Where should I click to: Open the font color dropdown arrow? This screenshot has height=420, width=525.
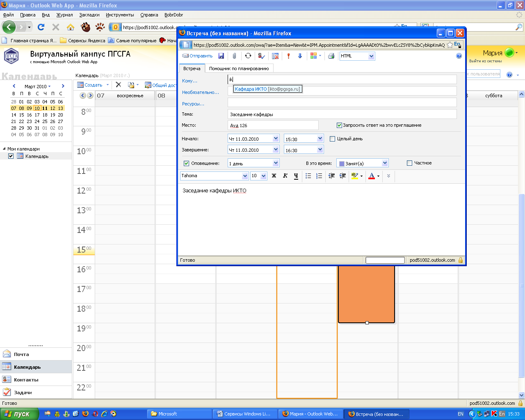[x=378, y=176]
